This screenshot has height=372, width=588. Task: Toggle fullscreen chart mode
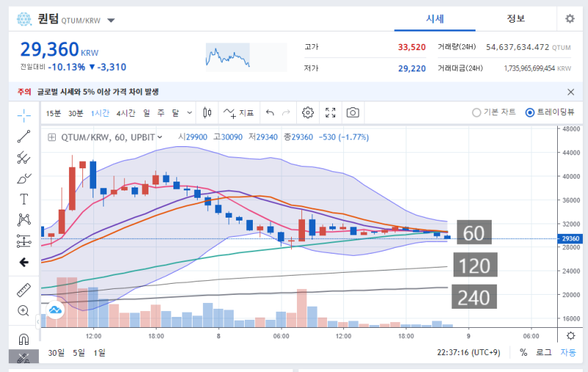(330, 112)
